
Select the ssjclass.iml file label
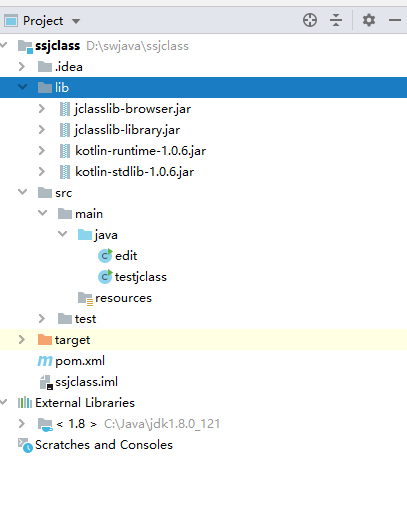pyautogui.click(x=86, y=382)
